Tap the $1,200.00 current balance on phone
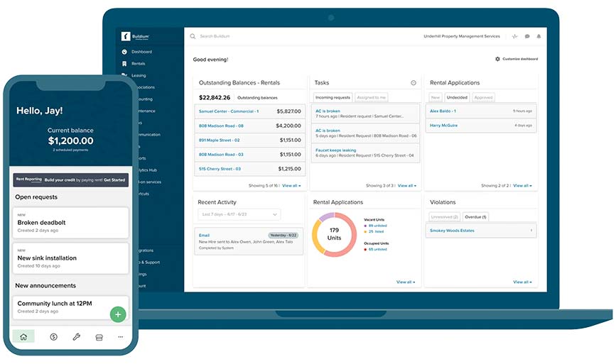This screenshot has width=616, height=364. [x=71, y=140]
